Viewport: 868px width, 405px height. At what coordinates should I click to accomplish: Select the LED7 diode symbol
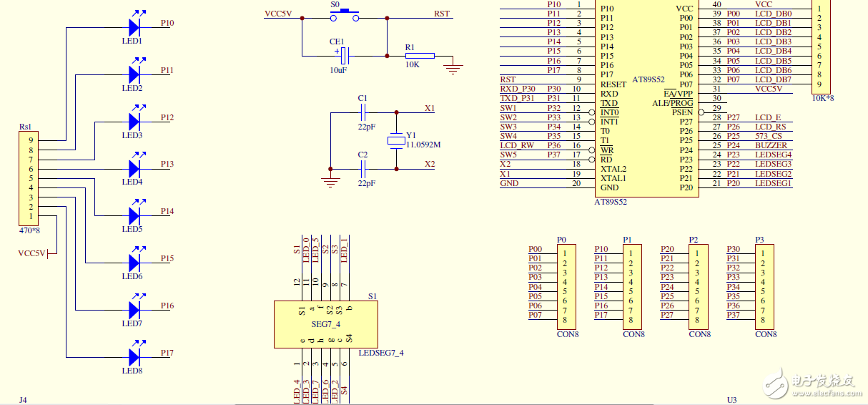coord(135,308)
